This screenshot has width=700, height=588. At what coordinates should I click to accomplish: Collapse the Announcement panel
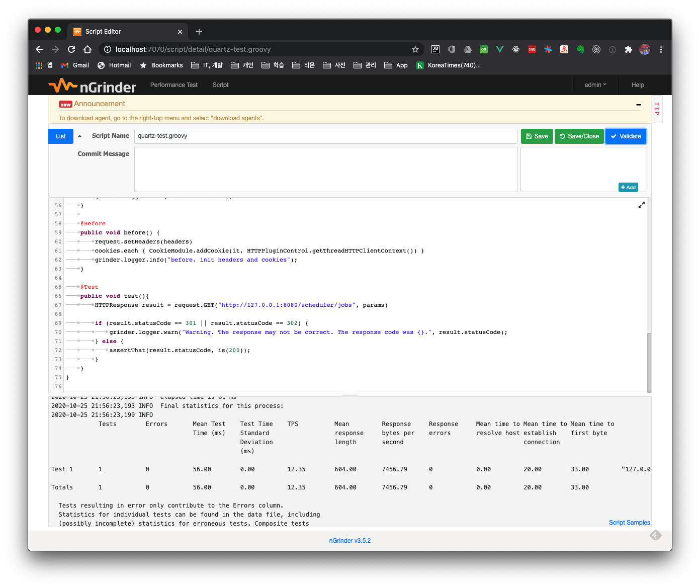[638, 105]
